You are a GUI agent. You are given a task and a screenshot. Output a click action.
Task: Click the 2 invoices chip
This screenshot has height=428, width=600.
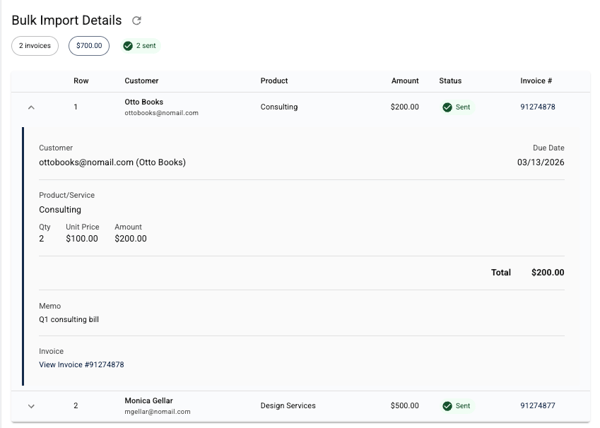[35, 46]
